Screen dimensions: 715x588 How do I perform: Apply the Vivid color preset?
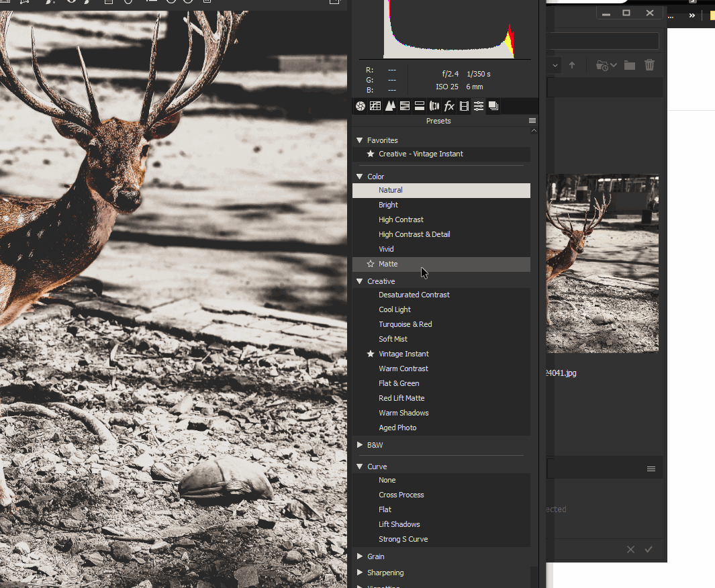441,249
